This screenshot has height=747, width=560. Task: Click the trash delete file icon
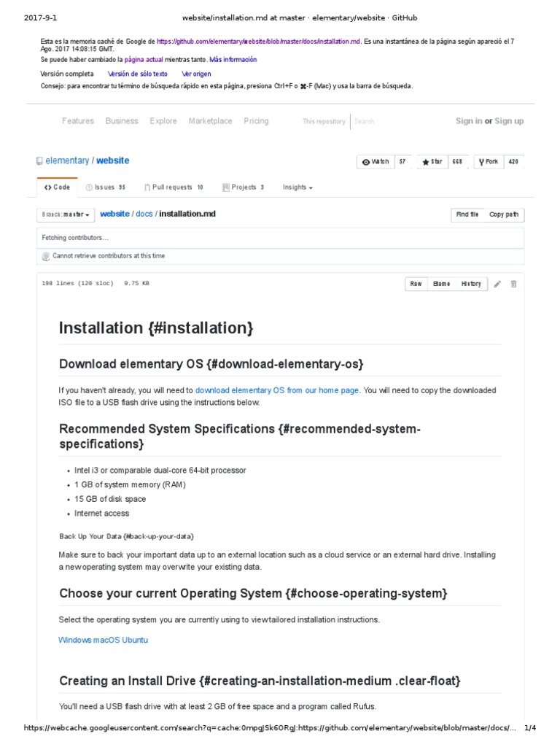click(x=513, y=284)
